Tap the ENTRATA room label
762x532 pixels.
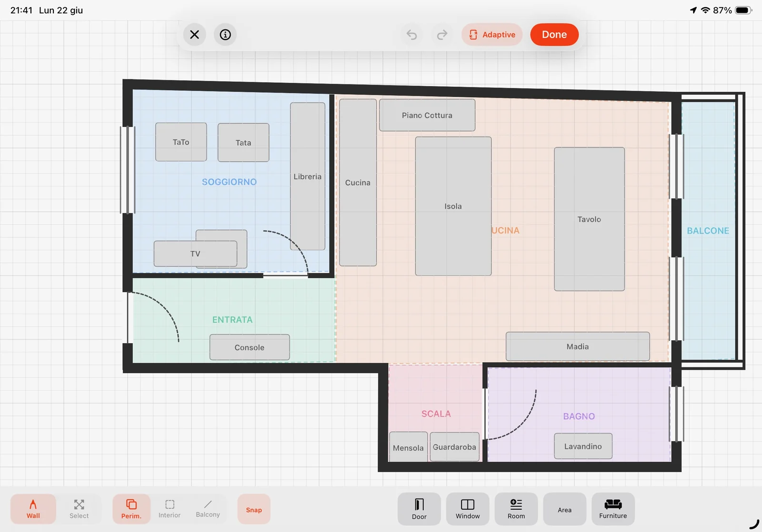pyautogui.click(x=232, y=320)
